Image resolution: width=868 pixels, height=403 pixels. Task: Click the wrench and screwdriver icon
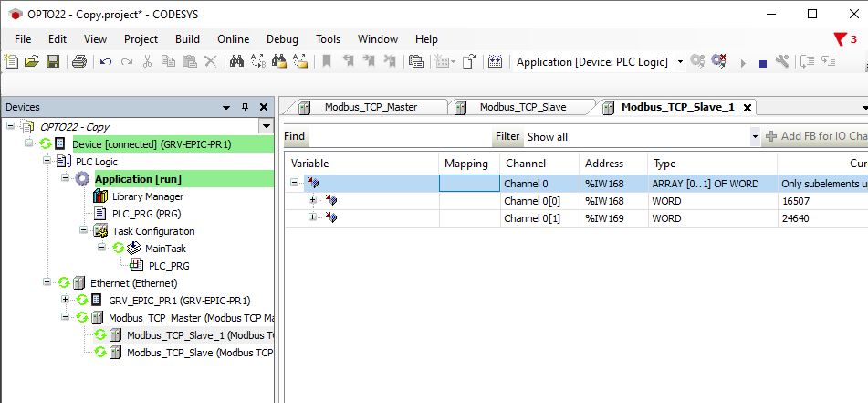click(x=781, y=61)
